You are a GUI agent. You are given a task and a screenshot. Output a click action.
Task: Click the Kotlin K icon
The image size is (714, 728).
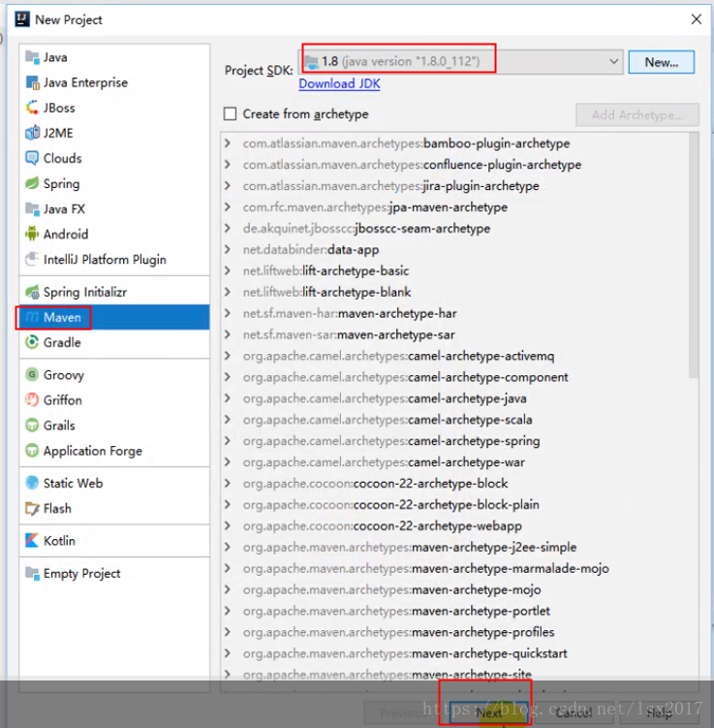point(32,541)
